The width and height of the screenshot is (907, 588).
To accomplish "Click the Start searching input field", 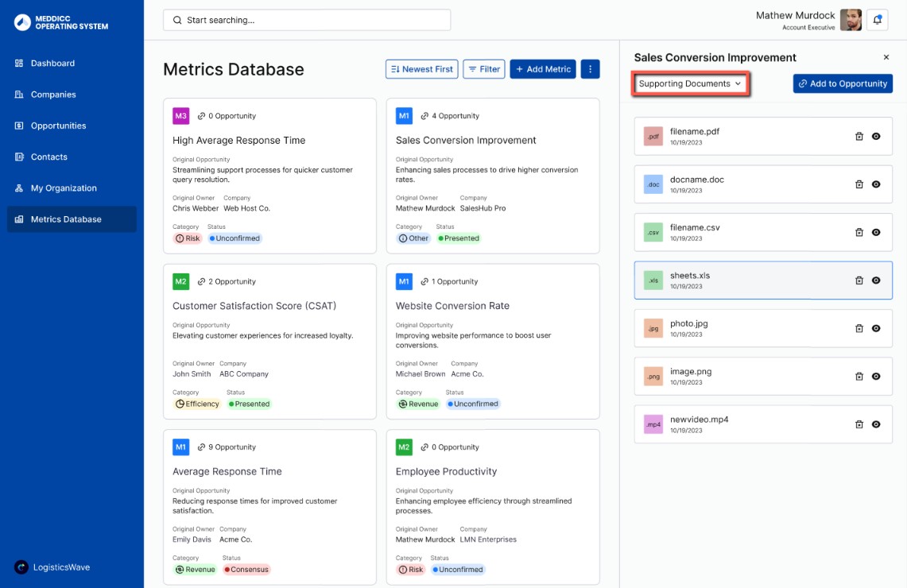I will (x=307, y=20).
